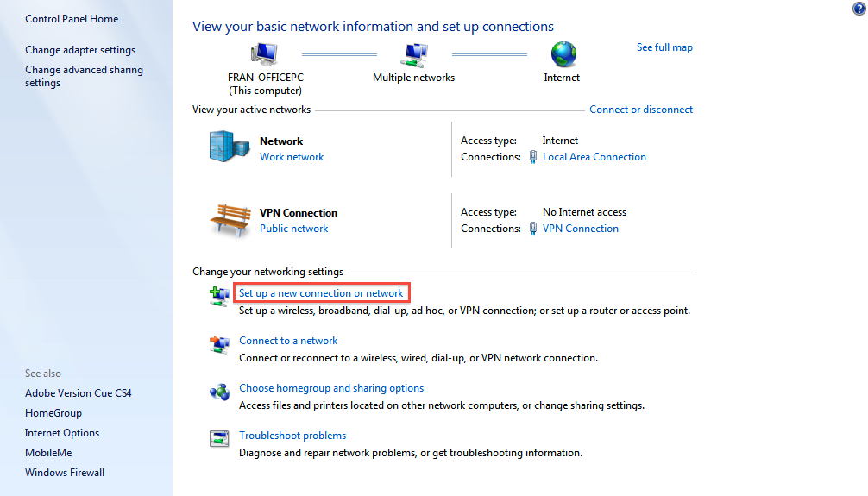The height and width of the screenshot is (496, 868).
Task: Click the bold 'VPN Connection' network name
Action: point(299,212)
